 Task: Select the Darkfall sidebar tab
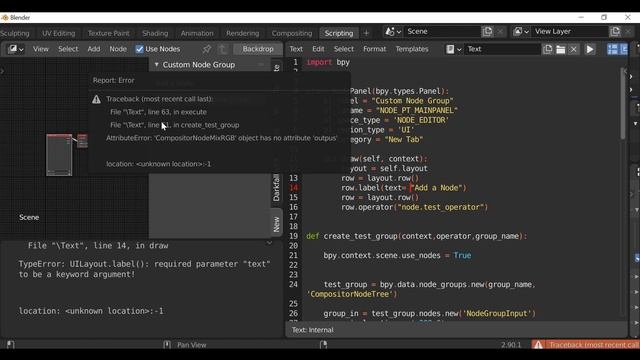(276, 188)
